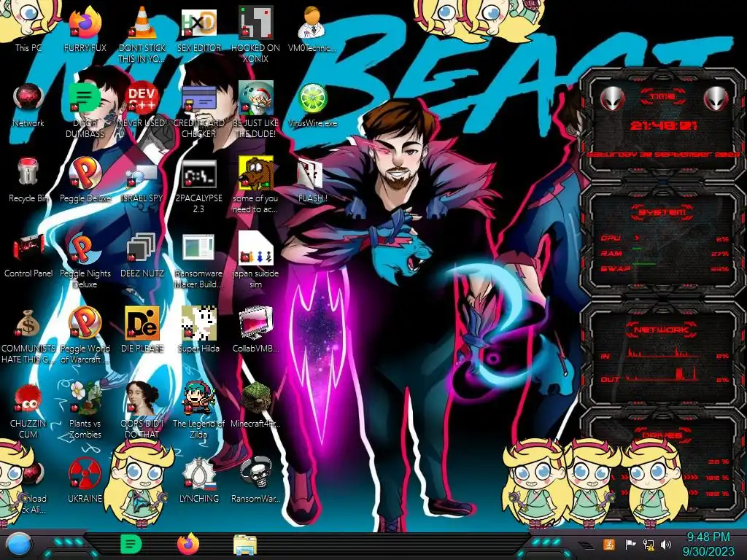747x560 pixels.
Task: Open the green D FOR DUMBASS shortcut
Action: pyautogui.click(x=85, y=109)
